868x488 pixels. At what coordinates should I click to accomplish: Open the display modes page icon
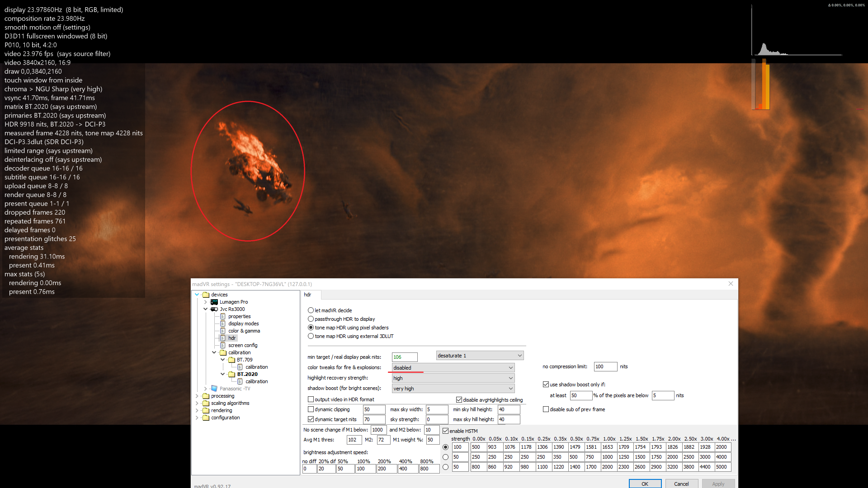[223, 324]
